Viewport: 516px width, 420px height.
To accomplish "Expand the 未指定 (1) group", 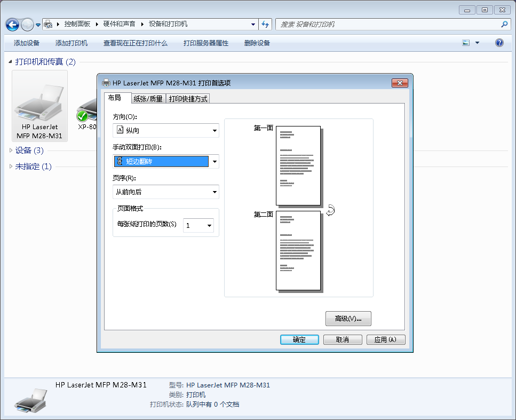I will click(x=11, y=167).
